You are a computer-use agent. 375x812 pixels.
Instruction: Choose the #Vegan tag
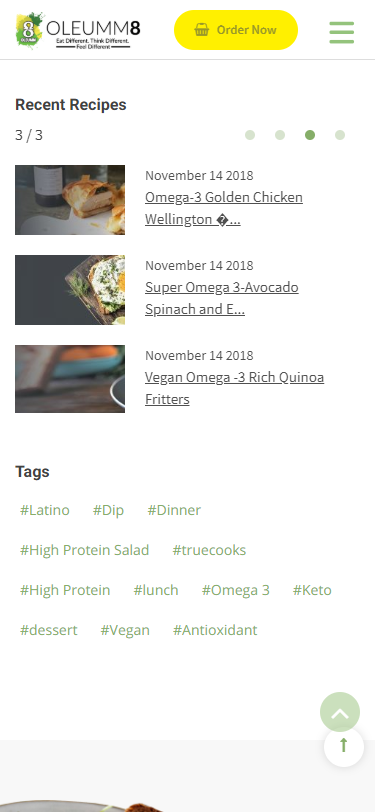point(125,630)
